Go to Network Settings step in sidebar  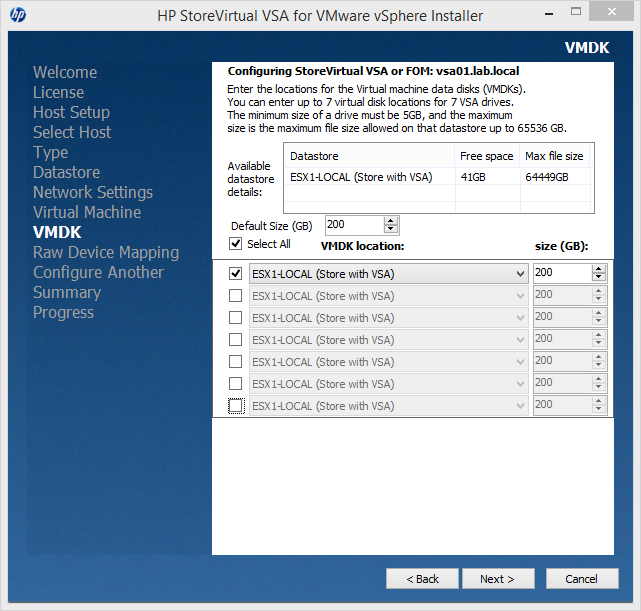(93, 192)
